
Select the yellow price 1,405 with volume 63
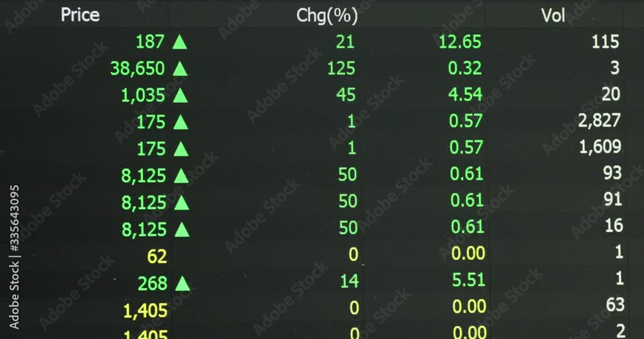(146, 311)
